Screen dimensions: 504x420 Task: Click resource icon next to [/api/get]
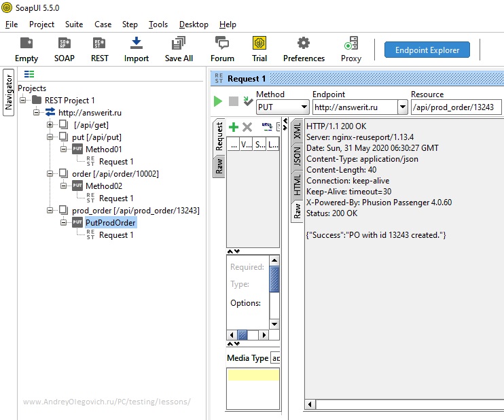(x=64, y=124)
